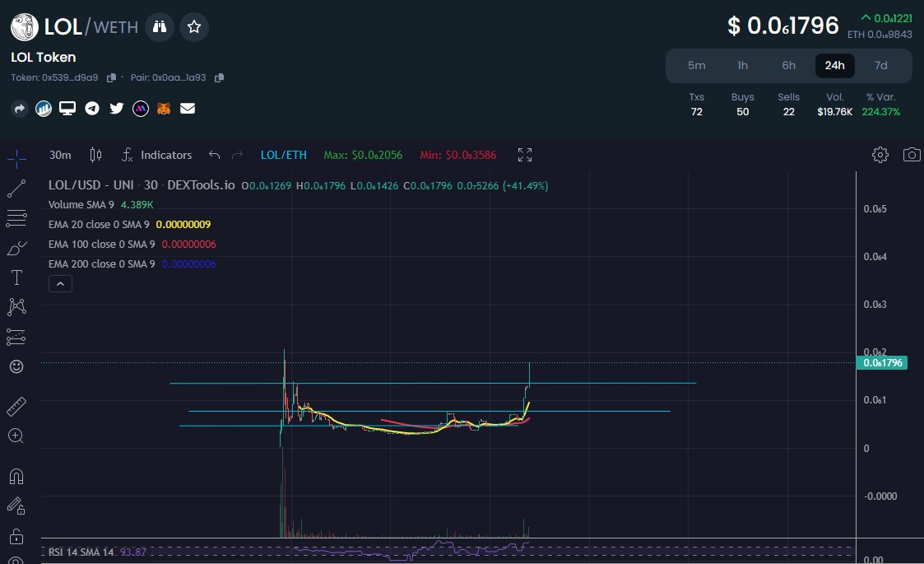
Task: Open the Indicators menu
Action: 157,155
